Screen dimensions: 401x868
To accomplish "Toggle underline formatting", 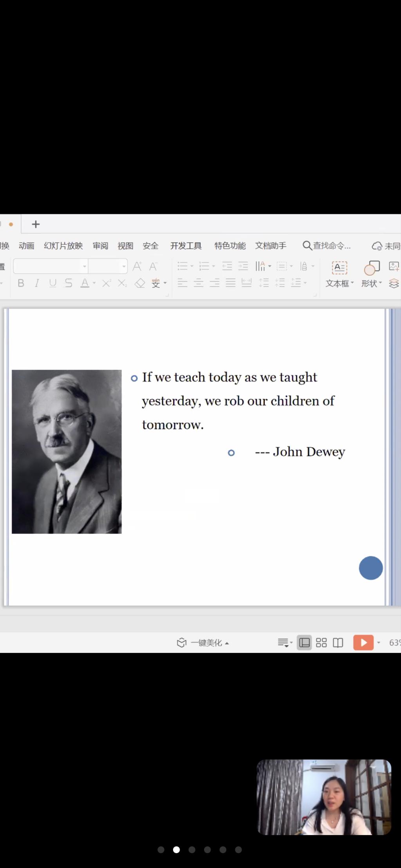I will click(x=53, y=283).
